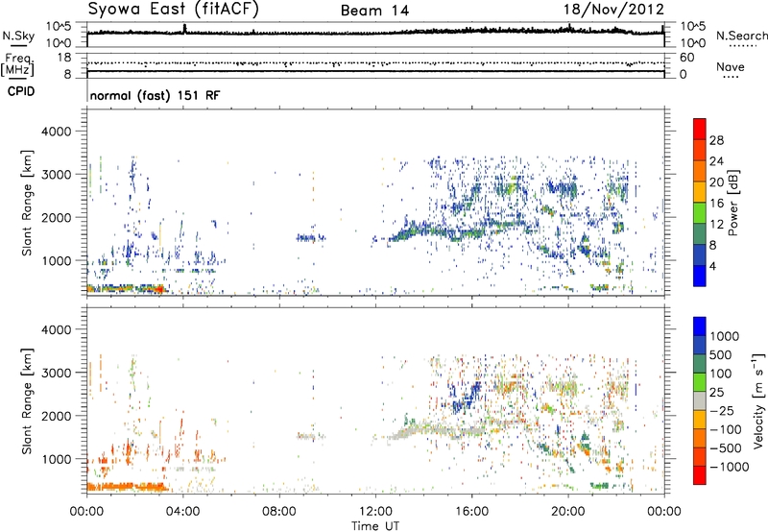Pick the bright blue bottom power swatch
The image size is (768, 532).
(700, 276)
